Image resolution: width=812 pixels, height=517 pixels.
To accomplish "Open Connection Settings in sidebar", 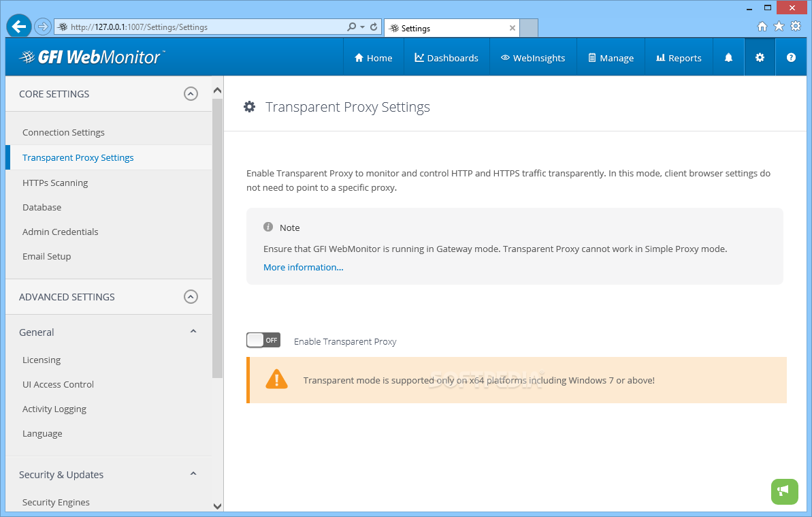I will [63, 133].
